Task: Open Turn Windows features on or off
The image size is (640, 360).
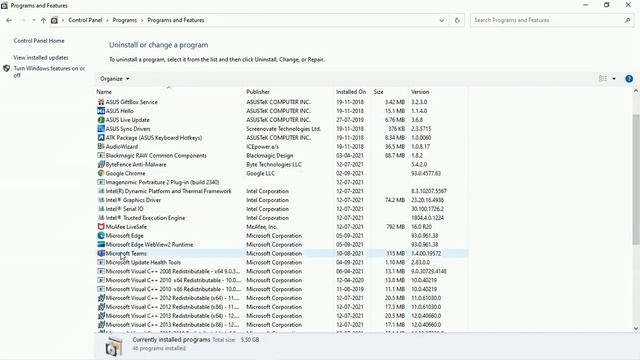Action: (x=49, y=72)
